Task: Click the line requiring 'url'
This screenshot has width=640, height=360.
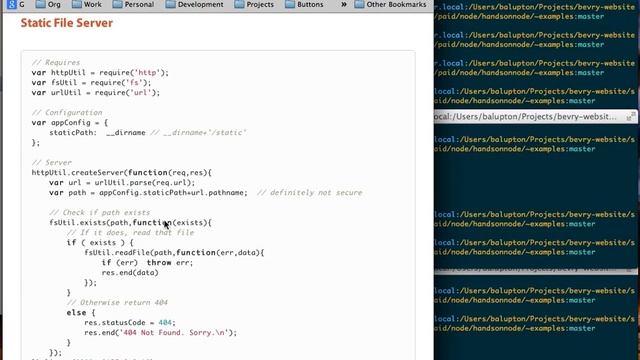Action: (x=96, y=93)
